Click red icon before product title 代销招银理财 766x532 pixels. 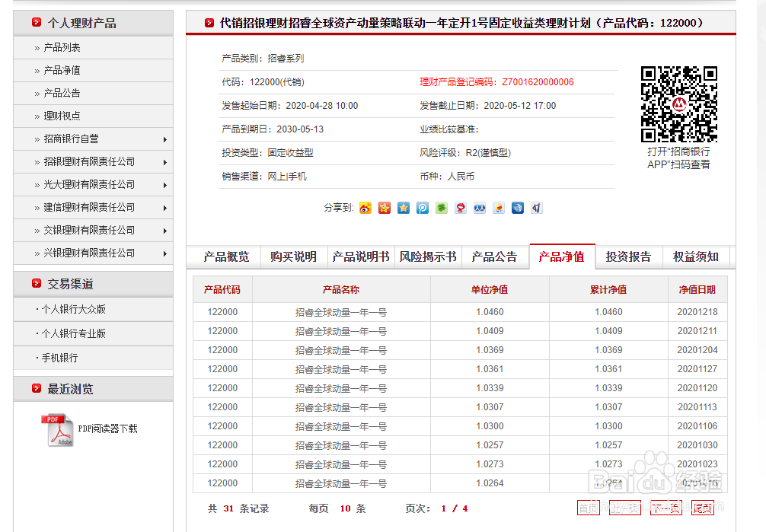(x=209, y=23)
